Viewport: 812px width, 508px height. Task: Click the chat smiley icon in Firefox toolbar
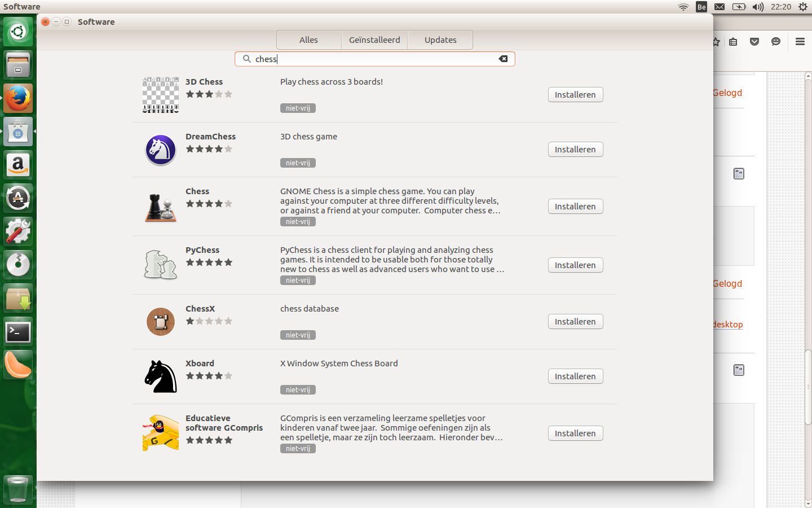pyautogui.click(x=776, y=42)
